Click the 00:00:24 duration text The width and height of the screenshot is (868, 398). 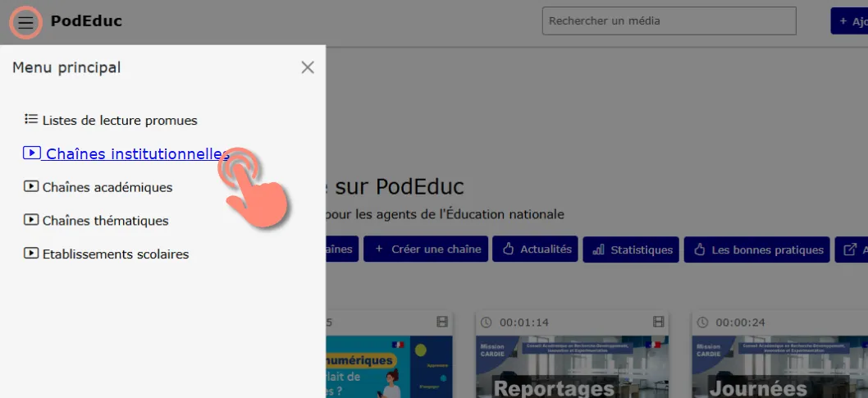pos(740,323)
